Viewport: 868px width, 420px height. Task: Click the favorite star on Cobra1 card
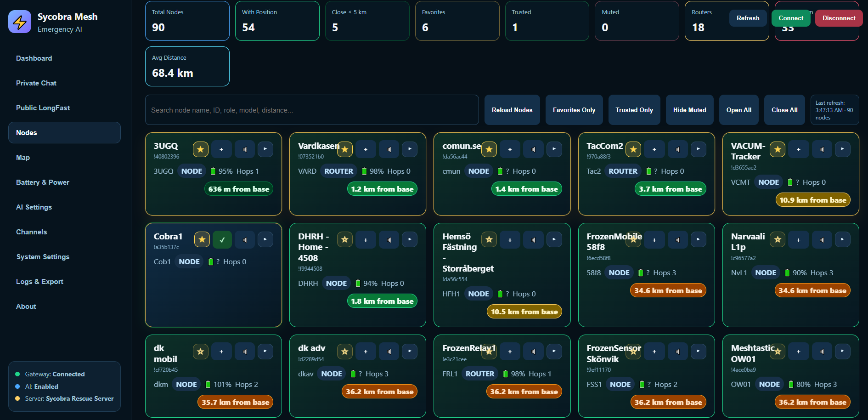202,239
